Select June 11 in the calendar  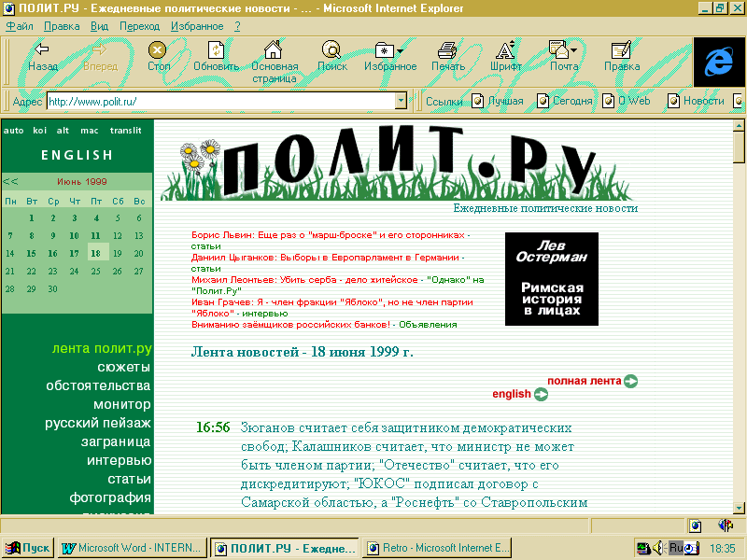pyautogui.click(x=96, y=236)
